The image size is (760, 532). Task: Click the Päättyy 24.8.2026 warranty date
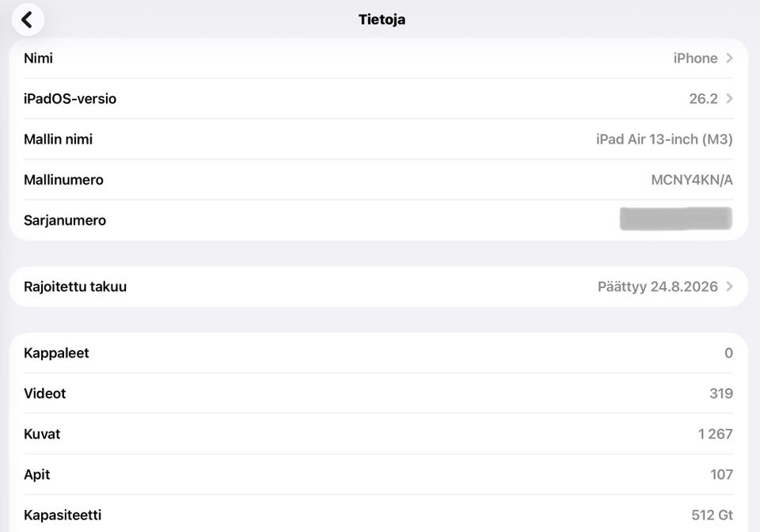pos(657,287)
